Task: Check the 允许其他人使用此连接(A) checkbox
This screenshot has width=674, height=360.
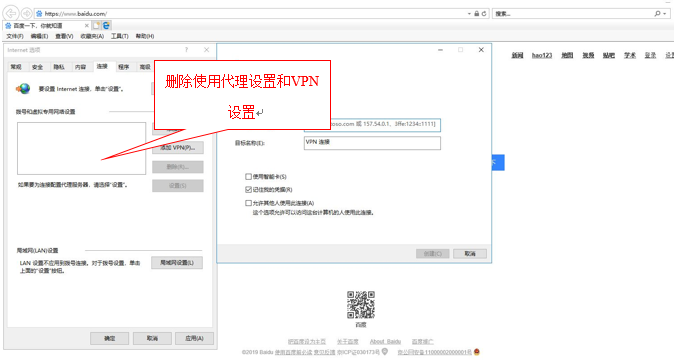Action: click(x=248, y=203)
